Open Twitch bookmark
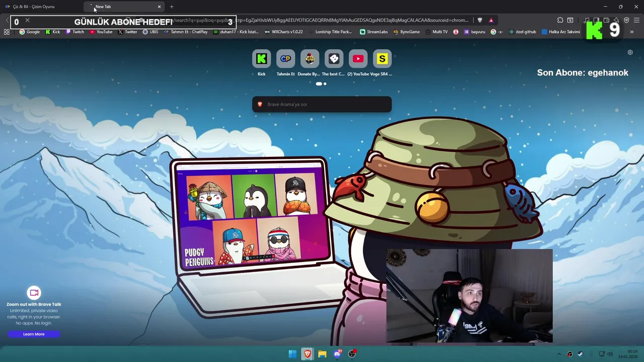644x362 pixels. coord(75,32)
